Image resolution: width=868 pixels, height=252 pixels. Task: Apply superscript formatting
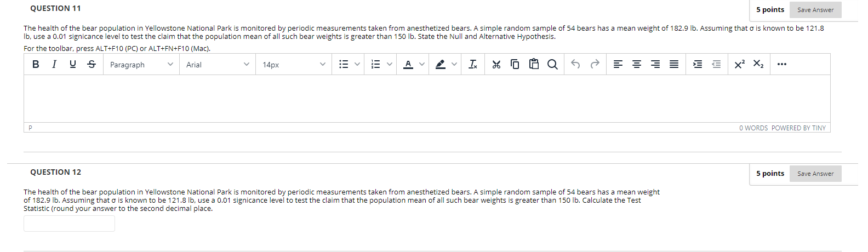click(740, 64)
